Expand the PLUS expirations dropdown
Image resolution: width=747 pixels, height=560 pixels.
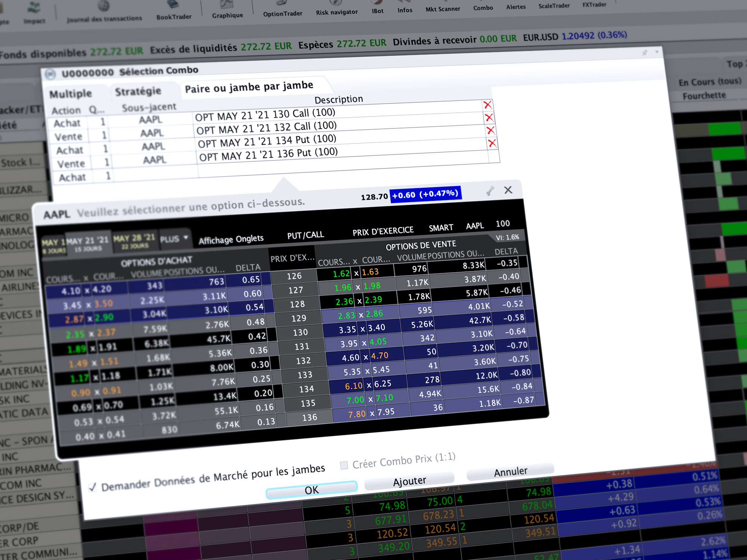pyautogui.click(x=174, y=239)
